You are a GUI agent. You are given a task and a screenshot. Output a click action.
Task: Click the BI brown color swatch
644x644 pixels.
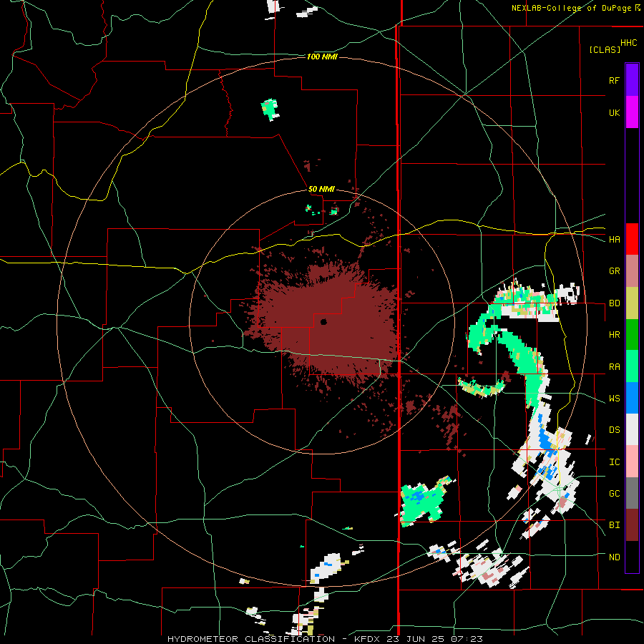point(632,525)
